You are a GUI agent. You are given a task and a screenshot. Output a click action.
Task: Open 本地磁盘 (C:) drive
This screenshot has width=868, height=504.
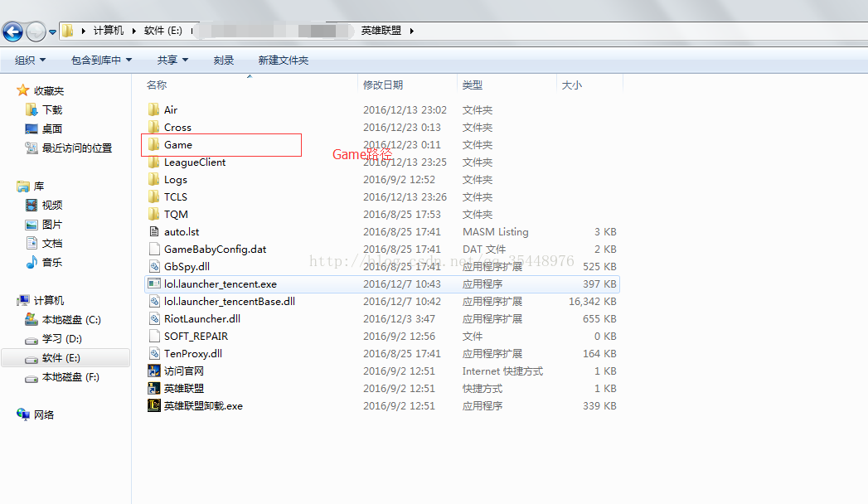70,320
